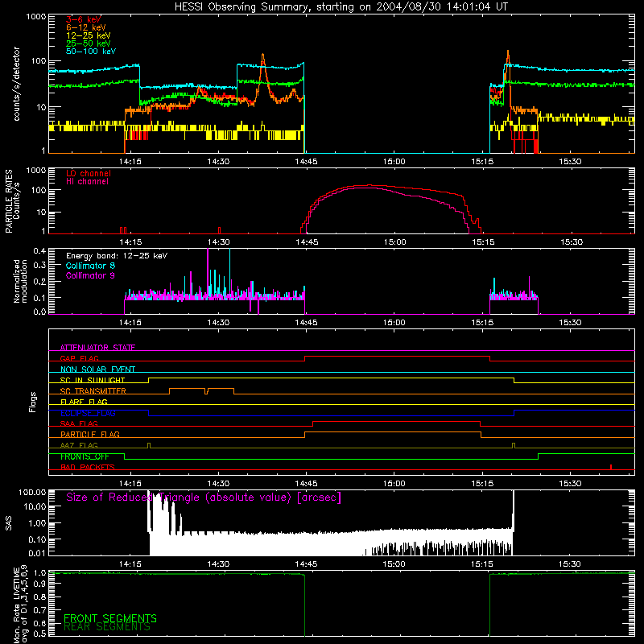
Task: Click the 15:15 tick label under the flags panel
Action: coord(482,484)
